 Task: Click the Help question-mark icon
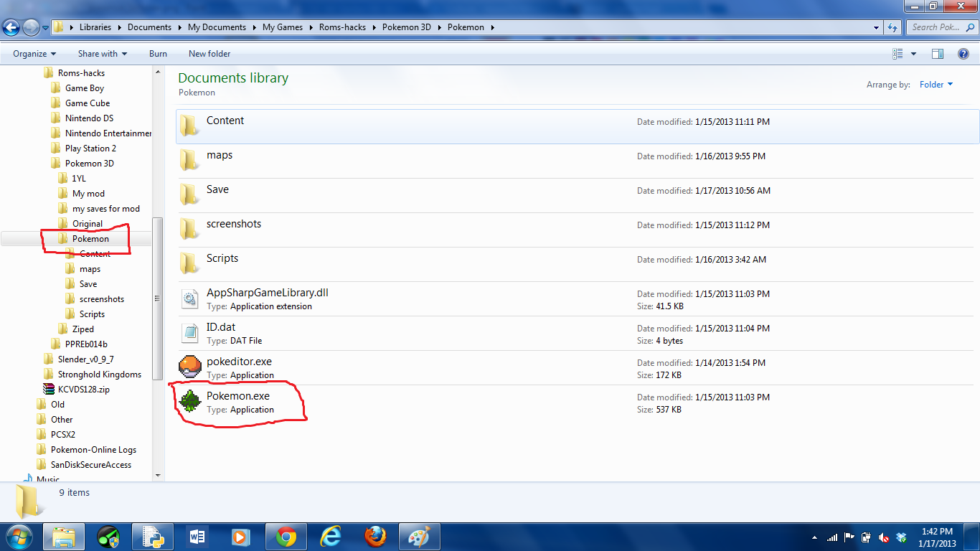963,53
